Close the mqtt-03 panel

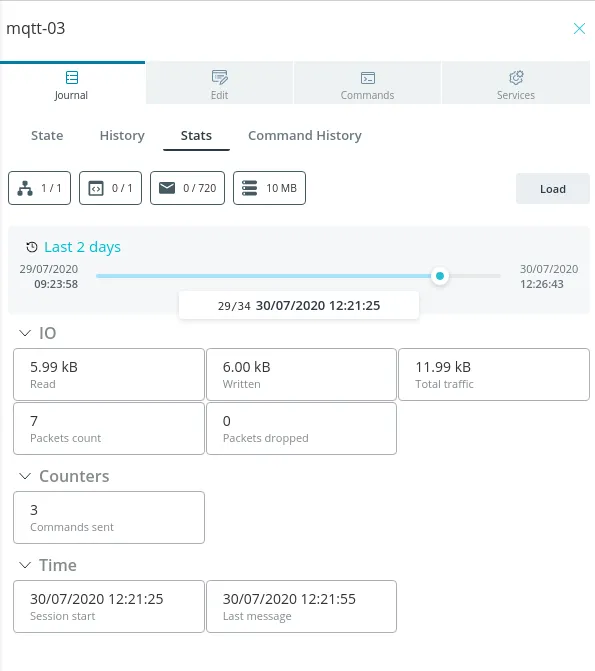click(579, 28)
